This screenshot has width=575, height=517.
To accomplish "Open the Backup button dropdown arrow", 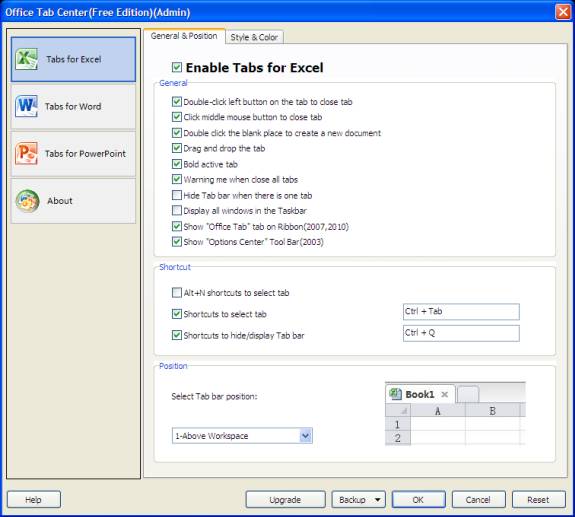I will pos(378,499).
